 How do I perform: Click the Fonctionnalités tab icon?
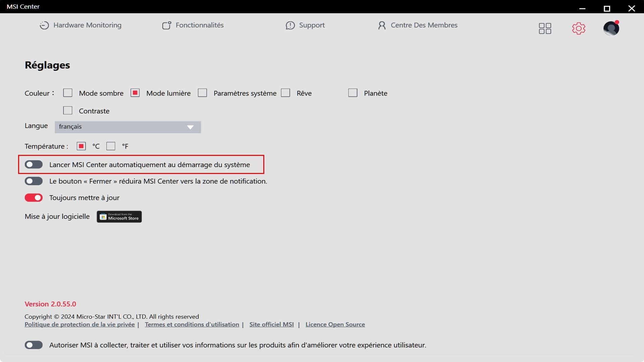[167, 25]
